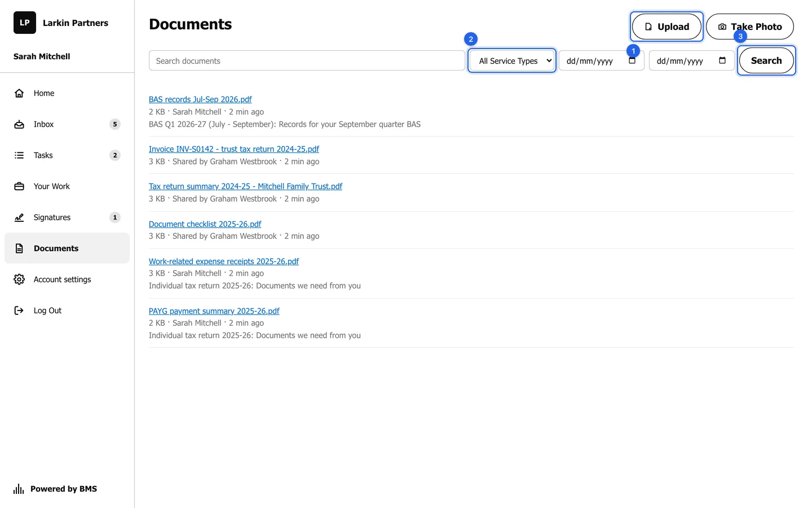Click the Powered by BMS bars icon

coord(19,489)
